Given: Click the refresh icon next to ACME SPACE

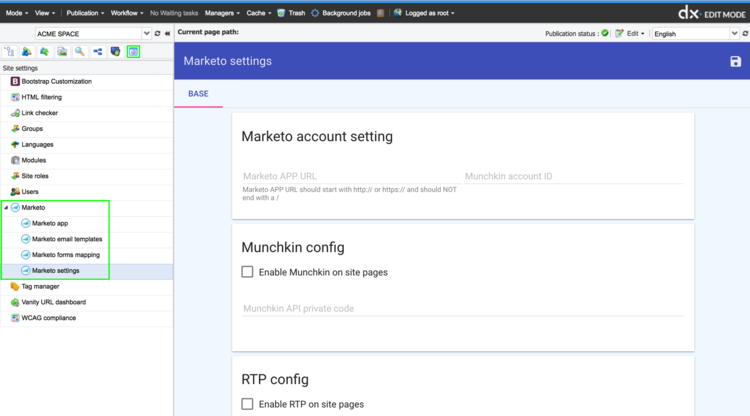Looking at the screenshot, I should (x=157, y=33).
